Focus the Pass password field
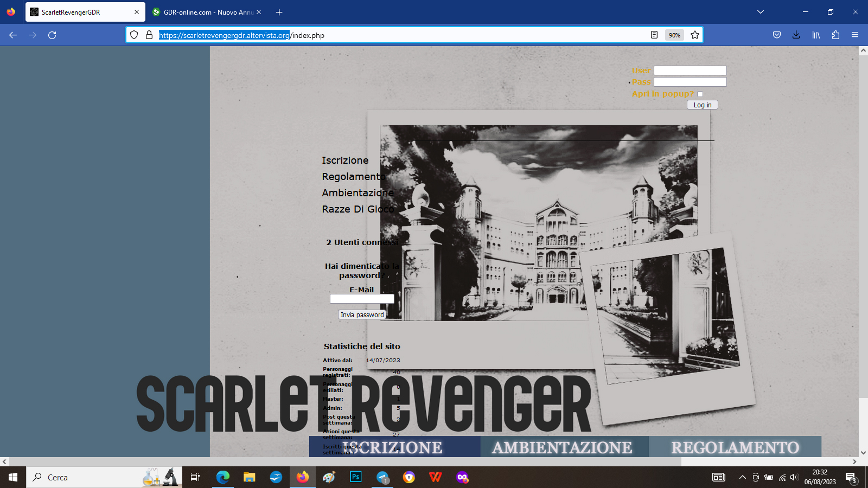This screenshot has width=868, height=488. tap(690, 82)
